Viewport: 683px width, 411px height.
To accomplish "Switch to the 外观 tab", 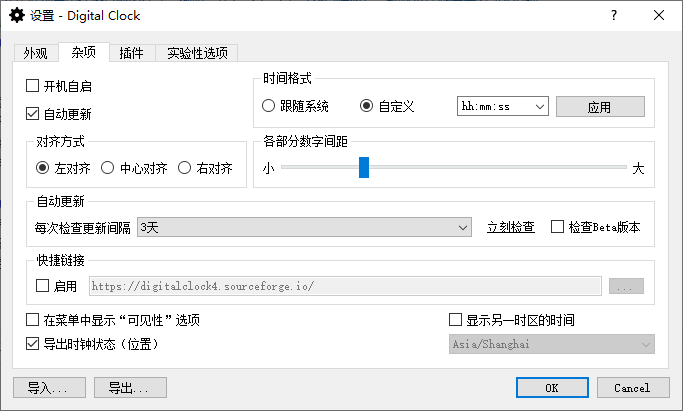I will tap(36, 53).
